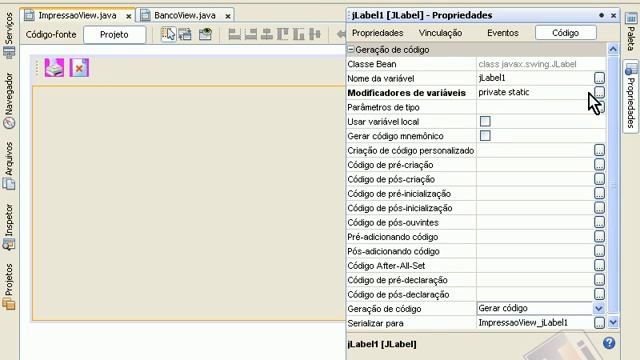Image resolution: width=640 pixels, height=360 pixels.
Task: Activate the Connection mode tool
Action: [x=185, y=34]
